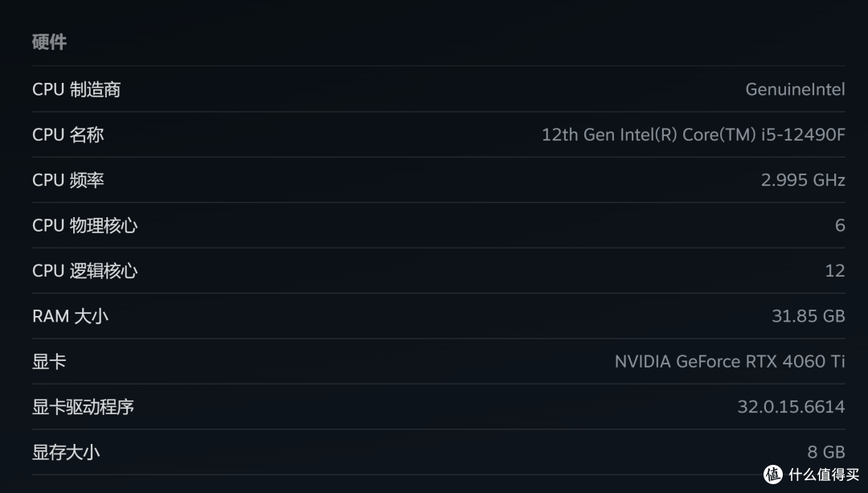The height and width of the screenshot is (493, 868).
Task: Click the physical core count 6
Action: point(840,226)
